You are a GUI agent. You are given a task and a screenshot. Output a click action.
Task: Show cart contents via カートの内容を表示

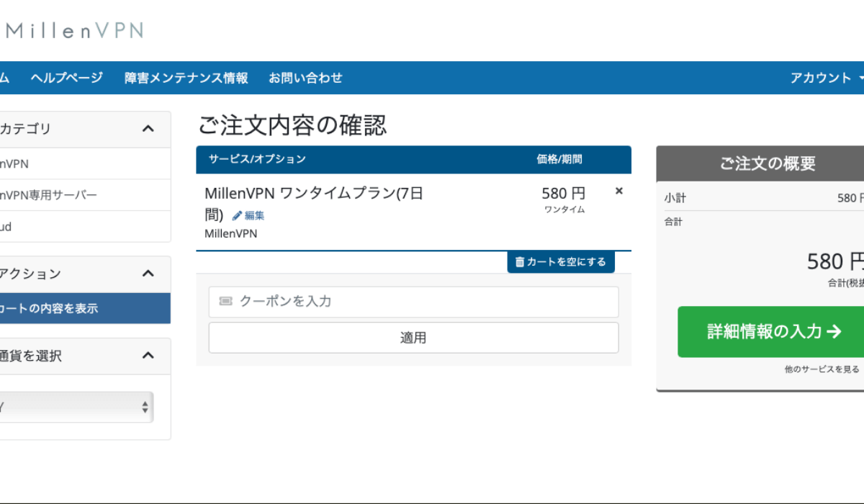(x=85, y=308)
